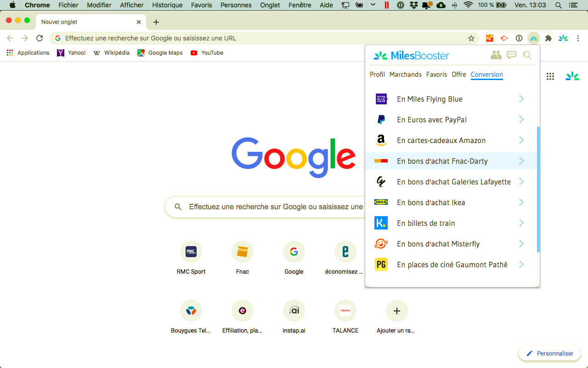The height and width of the screenshot is (368, 588).
Task: Open the Fenêtre menu
Action: [x=300, y=5]
